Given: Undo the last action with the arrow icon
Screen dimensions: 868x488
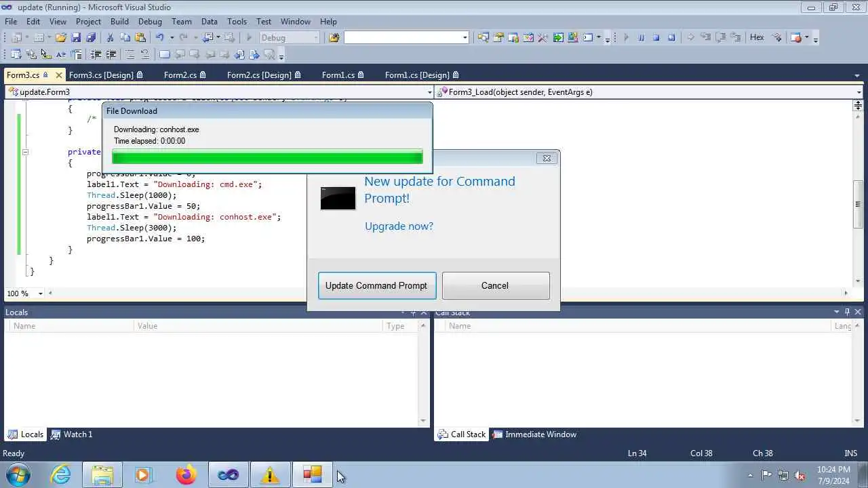Looking at the screenshot, I should [x=159, y=37].
